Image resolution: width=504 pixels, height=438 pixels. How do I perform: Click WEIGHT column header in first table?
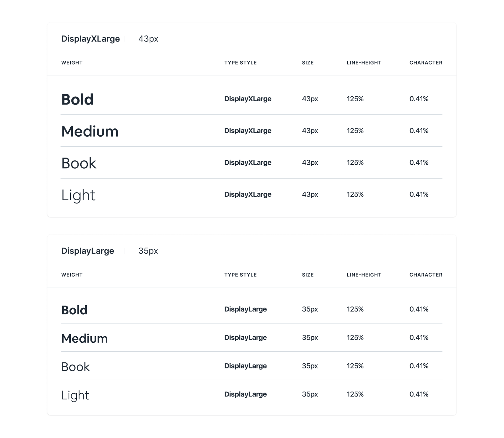click(x=72, y=63)
